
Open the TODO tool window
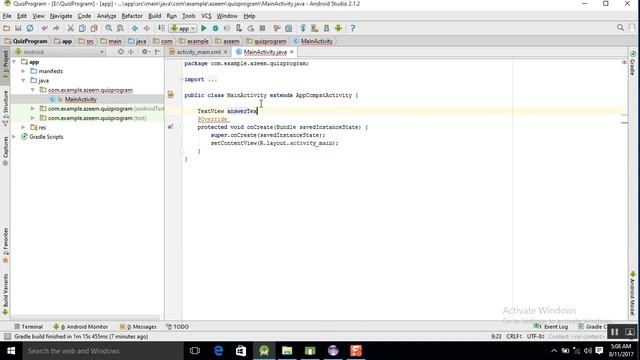(x=177, y=327)
